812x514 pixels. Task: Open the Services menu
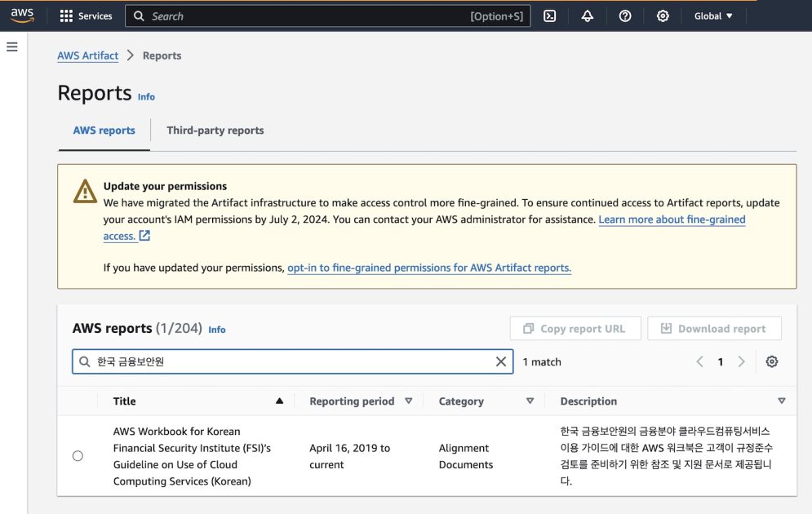87,16
